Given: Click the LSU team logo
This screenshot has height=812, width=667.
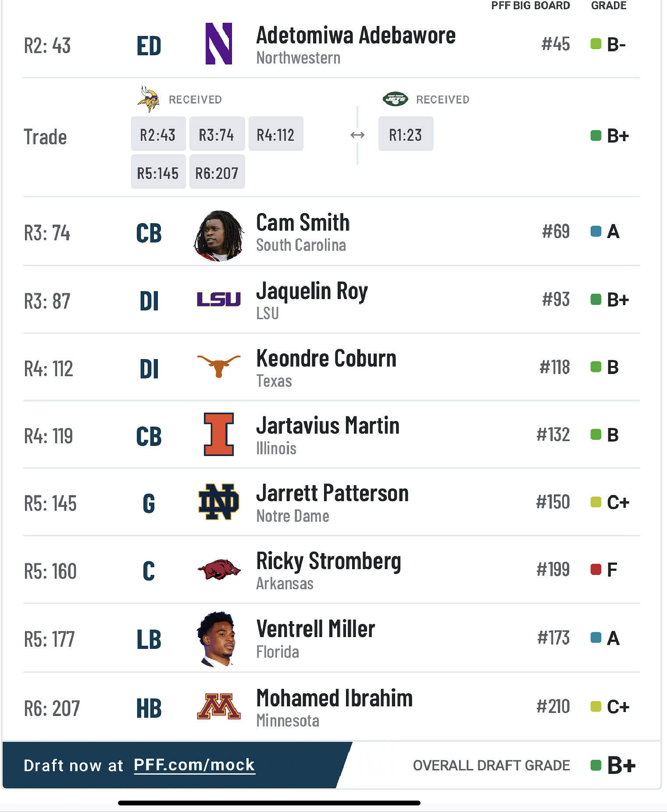Looking at the screenshot, I should point(218,299).
